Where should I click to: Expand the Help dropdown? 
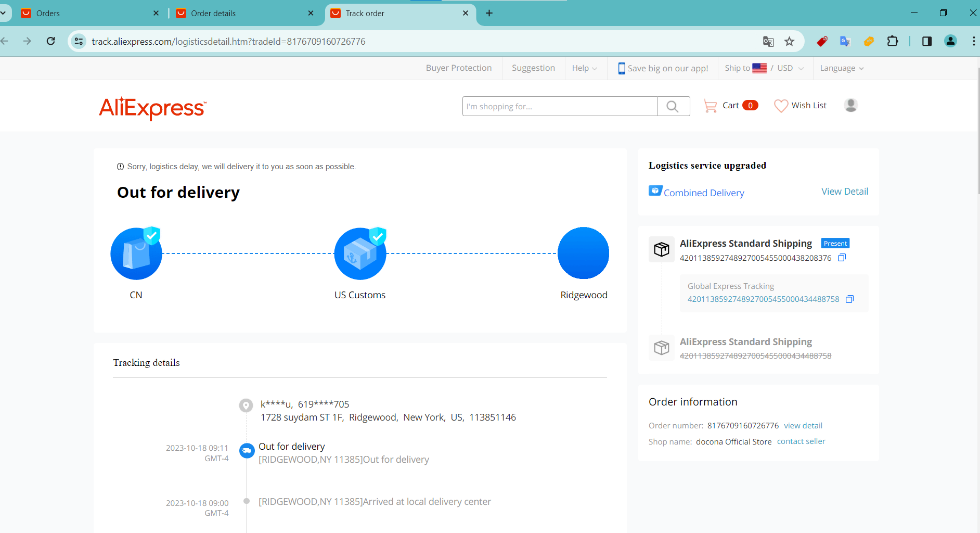click(x=585, y=68)
